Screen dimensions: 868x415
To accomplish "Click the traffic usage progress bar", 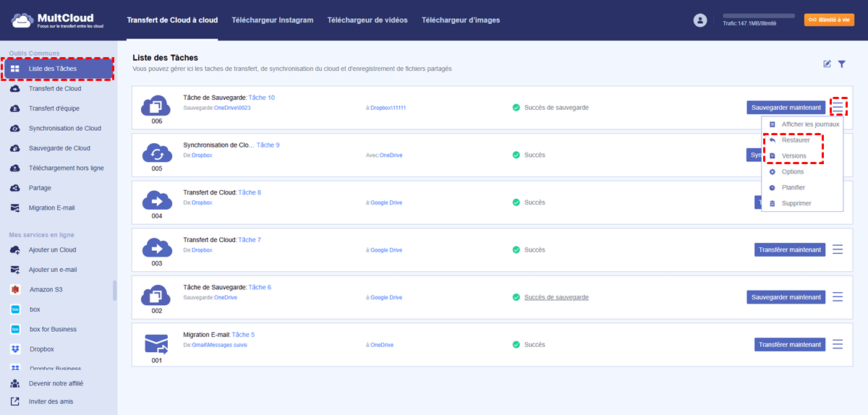I will pyautogui.click(x=759, y=15).
